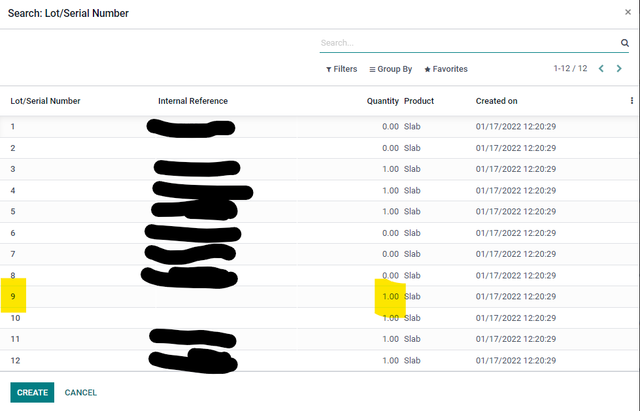Click the Slab product in row 6

coord(412,233)
